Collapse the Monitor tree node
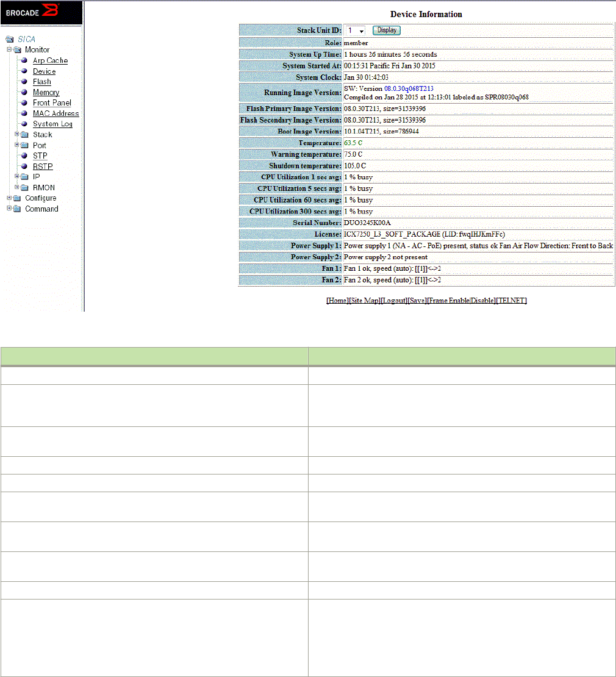 [x=9, y=49]
